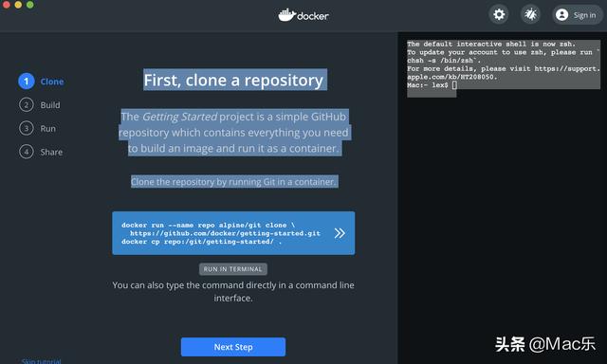Click the user avatar icon in Sign in
Screen dimensions: 607x364
pos(561,15)
